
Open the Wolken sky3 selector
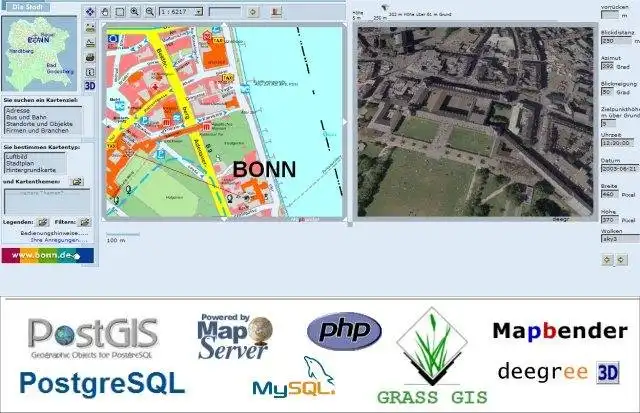point(620,239)
